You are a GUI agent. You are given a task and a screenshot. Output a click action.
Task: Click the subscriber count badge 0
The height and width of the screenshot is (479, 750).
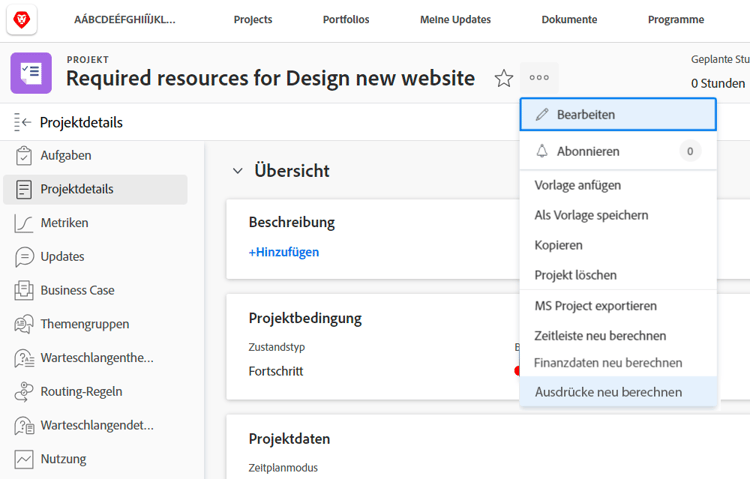click(690, 151)
